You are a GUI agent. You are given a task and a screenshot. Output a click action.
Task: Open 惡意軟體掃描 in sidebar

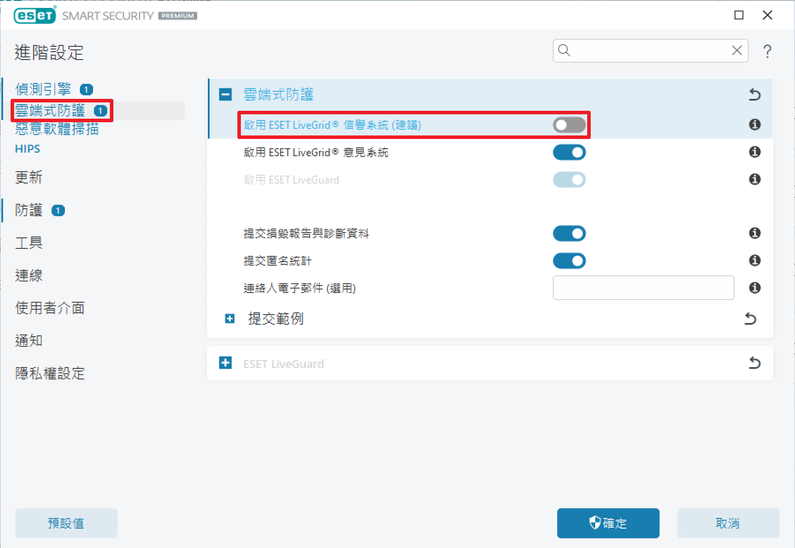[57, 129]
